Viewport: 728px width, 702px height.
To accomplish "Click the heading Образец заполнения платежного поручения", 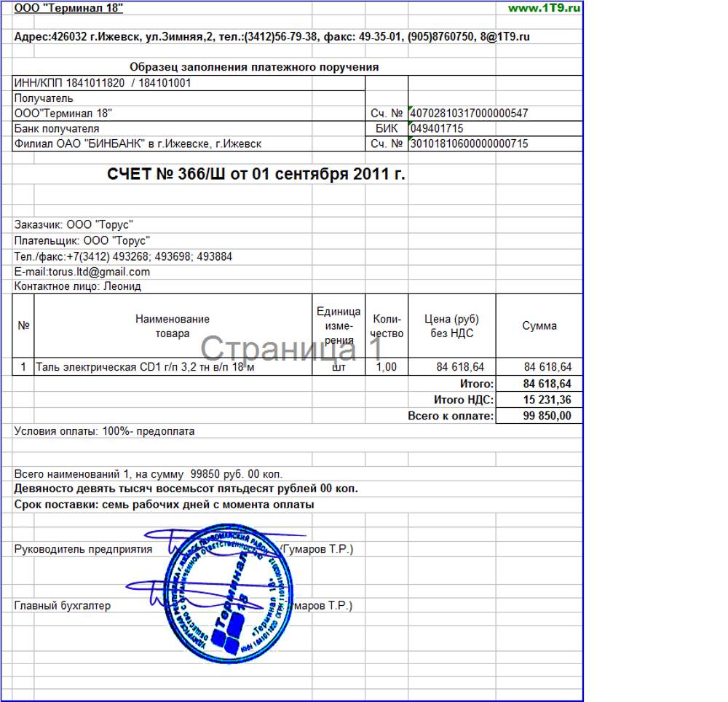I will click(x=254, y=67).
